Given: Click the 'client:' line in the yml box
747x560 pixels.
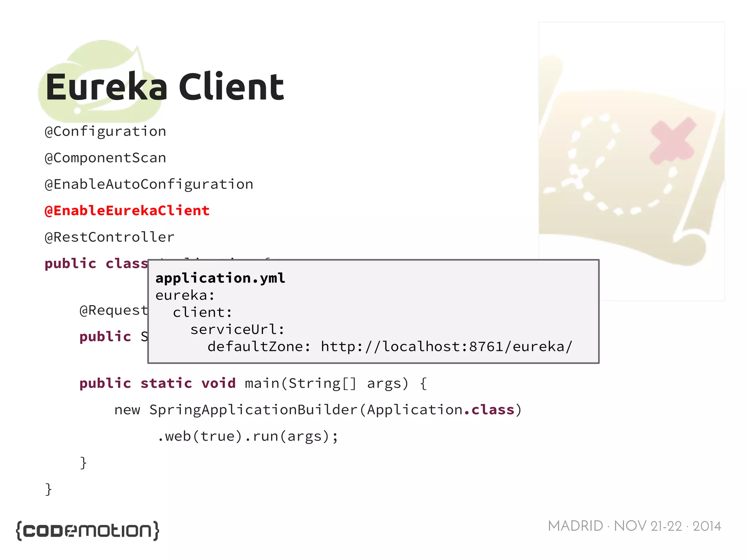Looking at the screenshot, I should click(x=202, y=312).
